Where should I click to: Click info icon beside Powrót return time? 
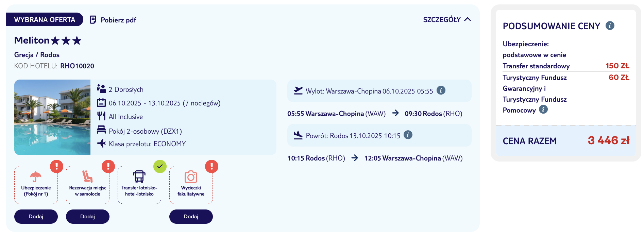[x=408, y=135]
